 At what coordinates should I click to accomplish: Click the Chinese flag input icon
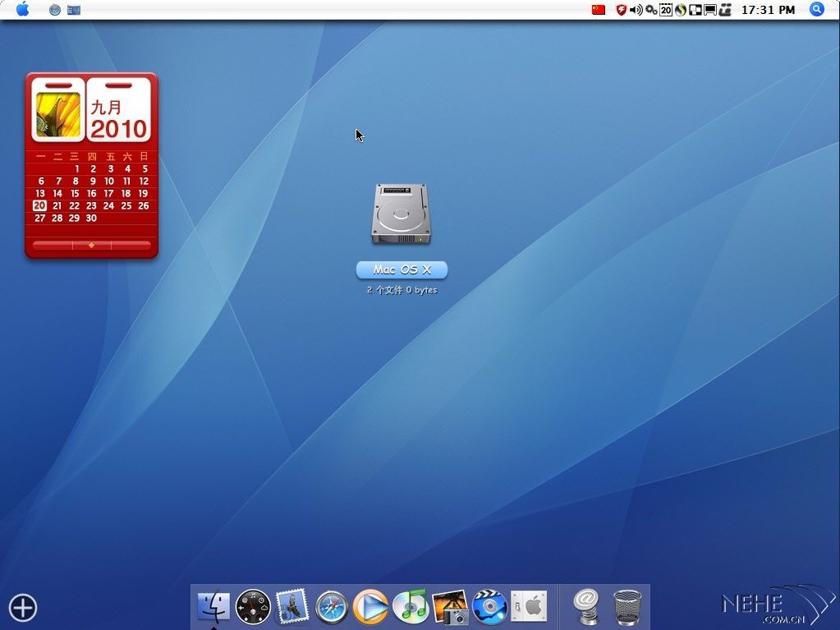[599, 10]
